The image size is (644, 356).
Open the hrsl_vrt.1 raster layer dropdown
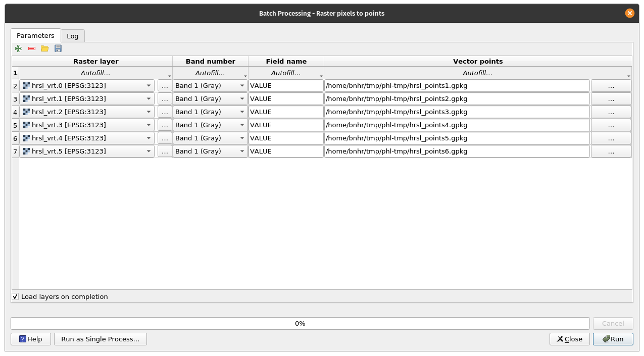point(87,99)
